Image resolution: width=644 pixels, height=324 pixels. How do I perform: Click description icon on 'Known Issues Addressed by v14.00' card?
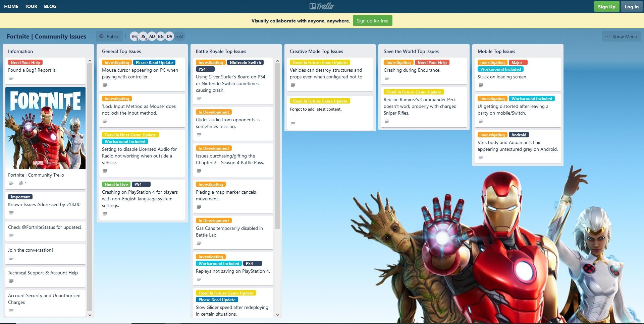point(11,213)
